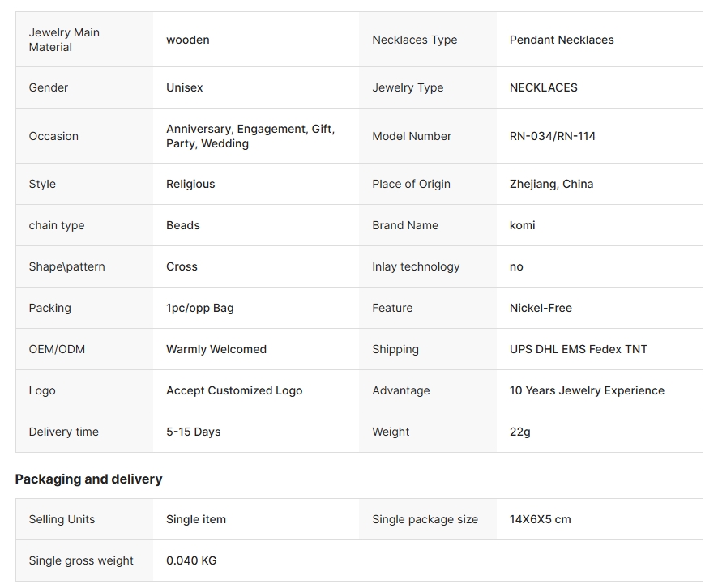Select the '14X6X5 cm' package size

pos(540,519)
